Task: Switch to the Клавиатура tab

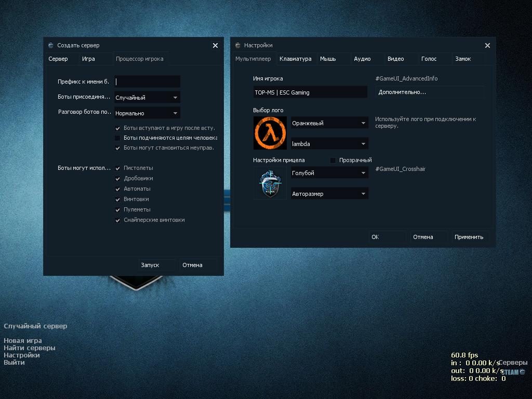Action: 295,59
